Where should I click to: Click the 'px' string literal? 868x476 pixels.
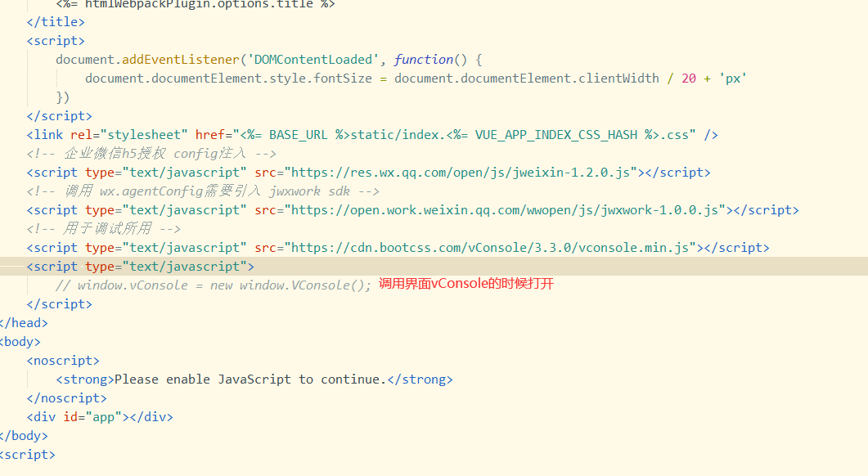(733, 79)
